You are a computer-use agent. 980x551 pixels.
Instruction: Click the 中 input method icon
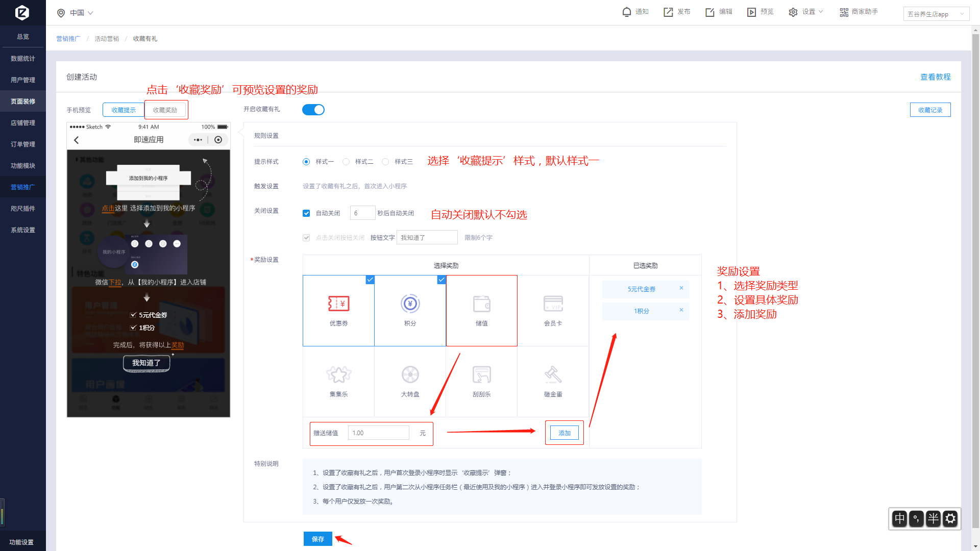899,519
